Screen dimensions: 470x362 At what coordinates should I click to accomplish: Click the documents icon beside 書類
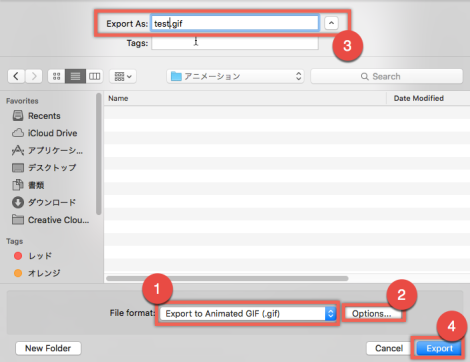coord(18,185)
